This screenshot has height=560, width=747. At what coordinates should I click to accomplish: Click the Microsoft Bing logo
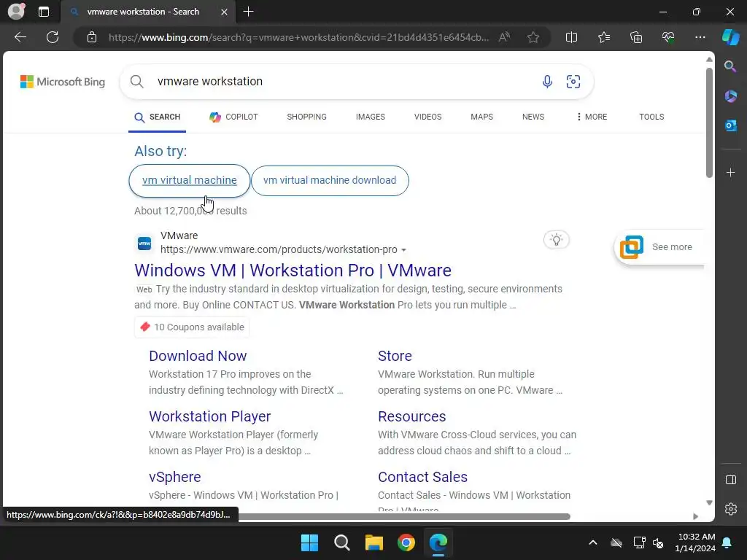63,82
